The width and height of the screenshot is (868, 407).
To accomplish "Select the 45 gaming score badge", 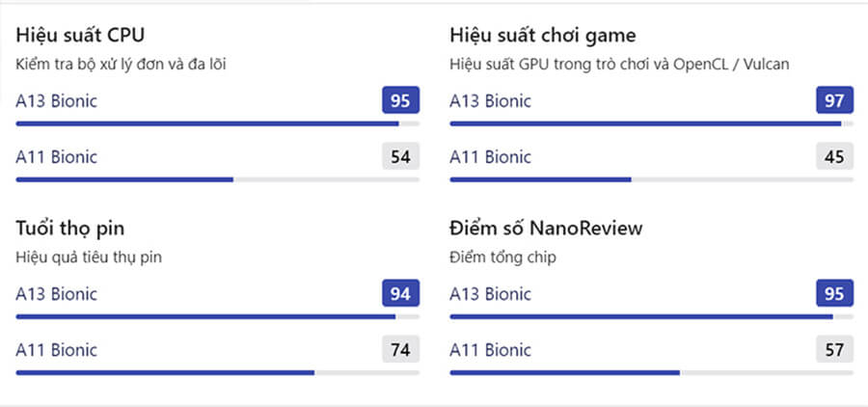I will pos(834,156).
